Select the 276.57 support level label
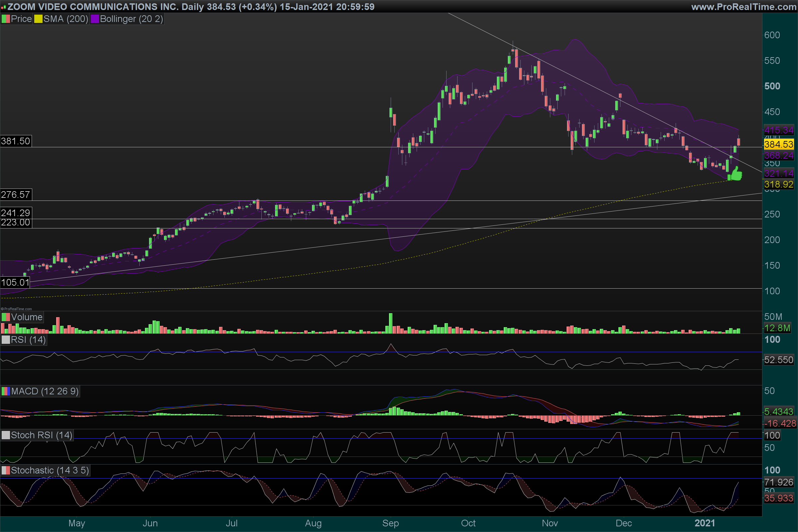The height and width of the screenshot is (532, 798). pyautogui.click(x=16, y=195)
